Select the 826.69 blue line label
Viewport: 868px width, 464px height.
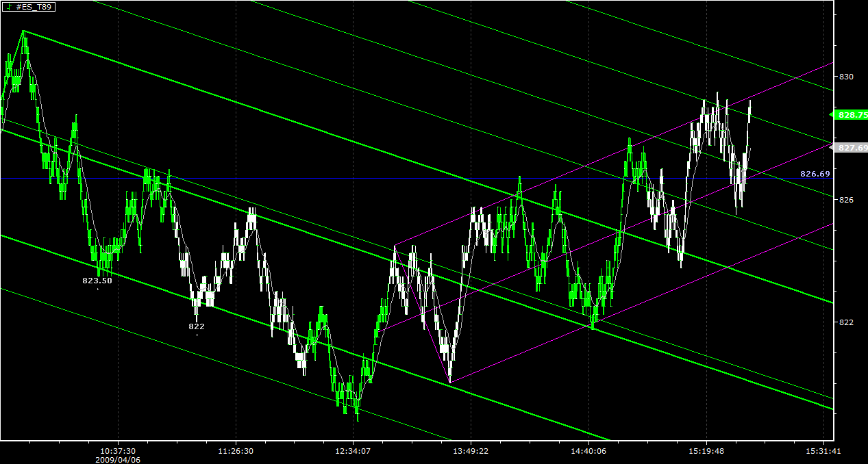(815, 174)
